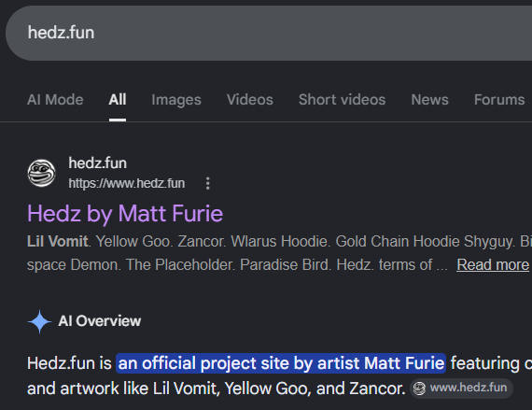Screen dimensions: 532x410
Task: Open the Images tab
Action: (176, 100)
